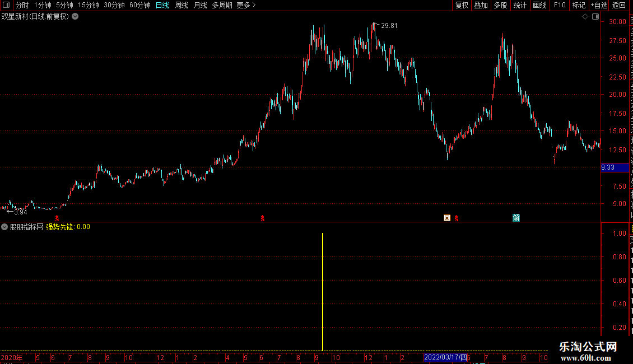Click the orange square marker on chart
Viewport: 633px width, 364px height.
447,218
